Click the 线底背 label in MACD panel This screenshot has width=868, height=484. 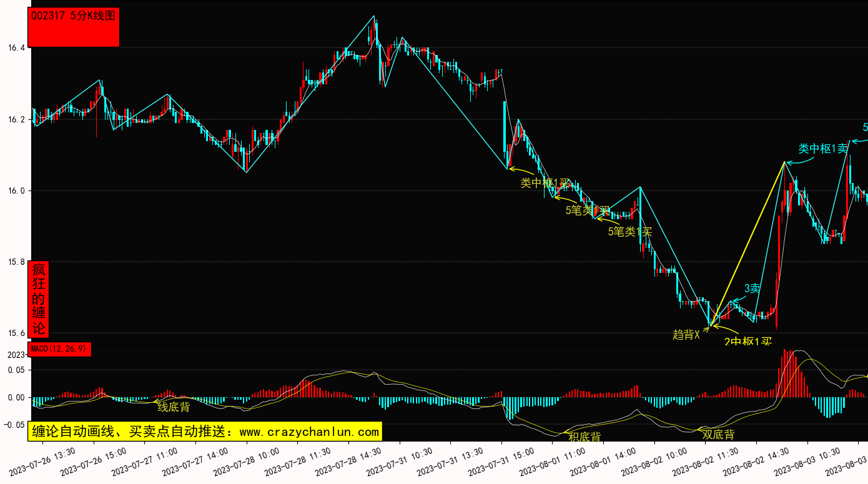click(173, 407)
